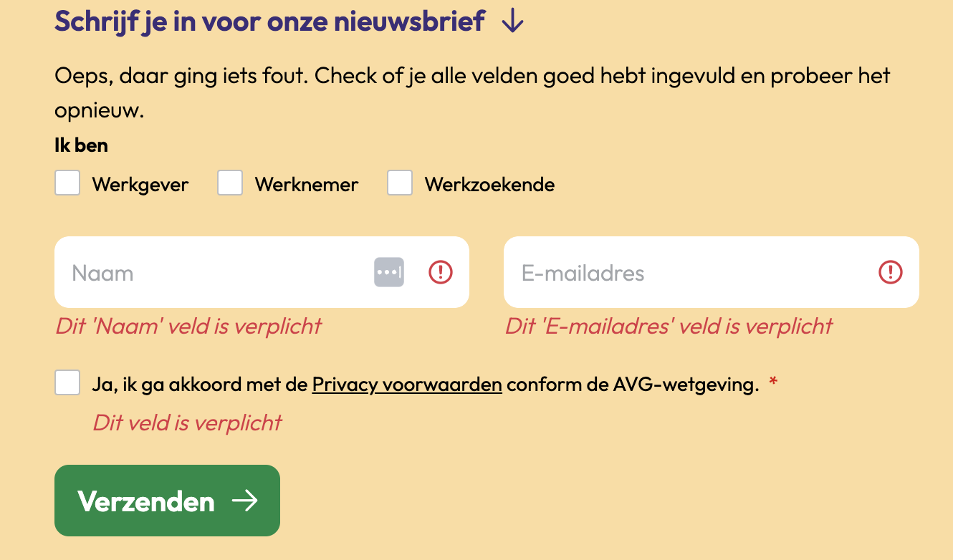
Task: Click the down arrow beside the newsletter heading
Action: tap(512, 21)
